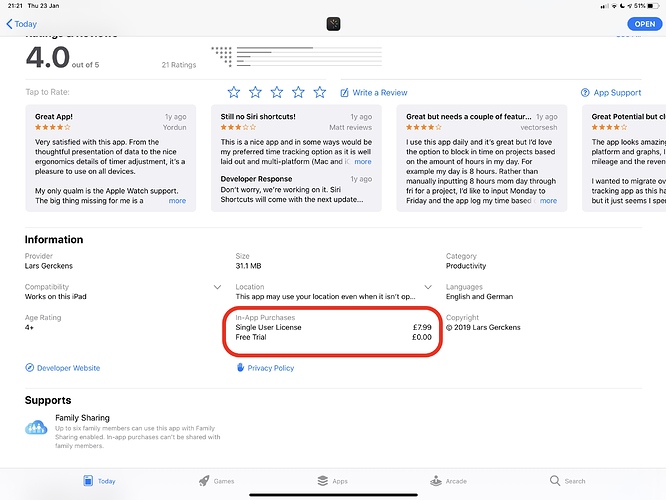666x500 pixels.
Task: Expand vectorsesh review with more link
Action: 548,201
